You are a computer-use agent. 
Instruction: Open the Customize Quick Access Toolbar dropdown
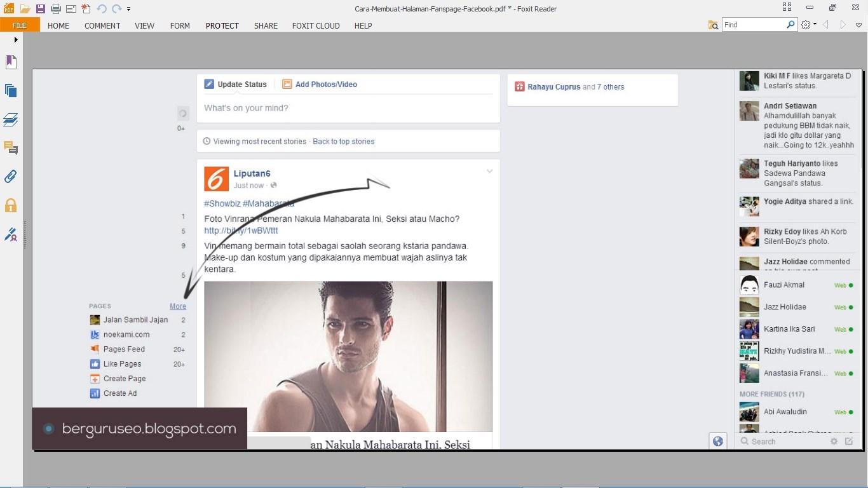coord(129,10)
